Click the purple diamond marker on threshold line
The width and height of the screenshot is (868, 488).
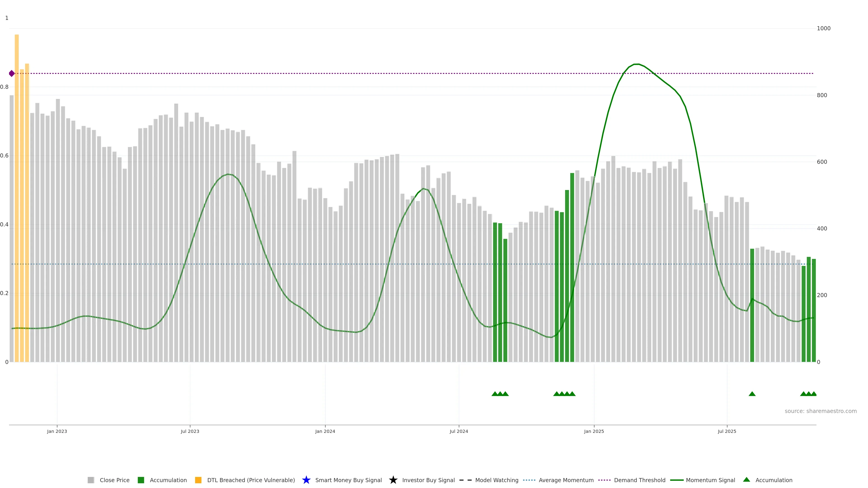[x=12, y=73]
